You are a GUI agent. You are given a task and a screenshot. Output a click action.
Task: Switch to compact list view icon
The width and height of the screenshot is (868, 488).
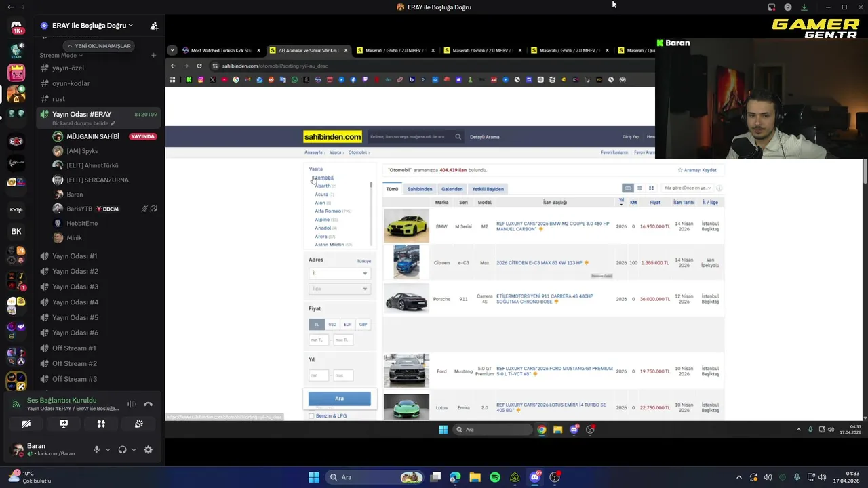639,188
